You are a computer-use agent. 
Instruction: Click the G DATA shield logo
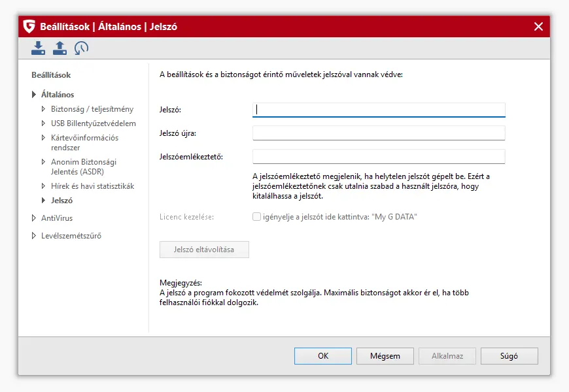(29, 27)
